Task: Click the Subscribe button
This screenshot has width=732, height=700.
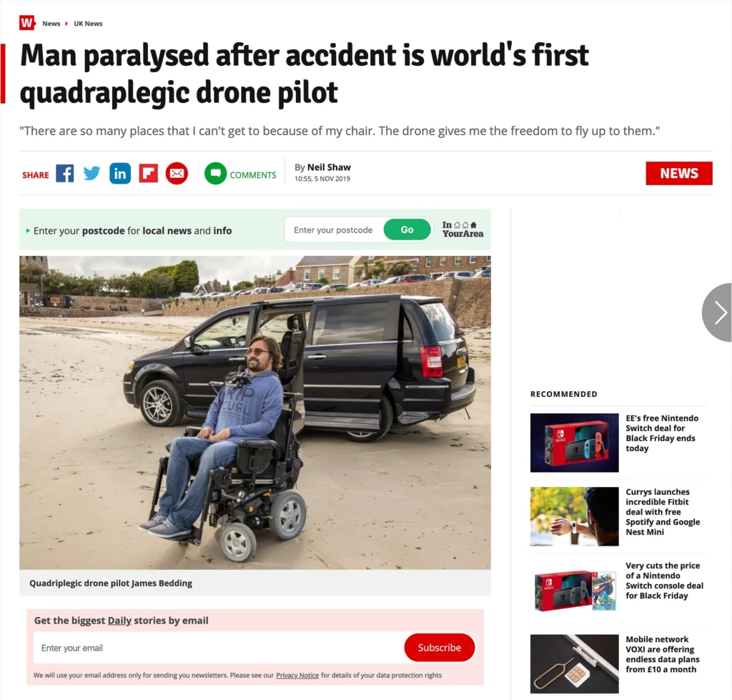Action: 440,648
